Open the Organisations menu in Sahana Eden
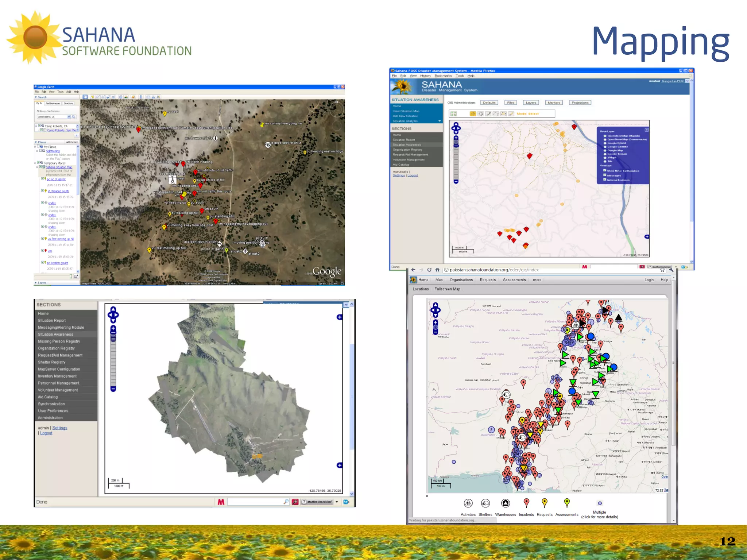Viewport: 747px width, 560px height. coord(461,280)
